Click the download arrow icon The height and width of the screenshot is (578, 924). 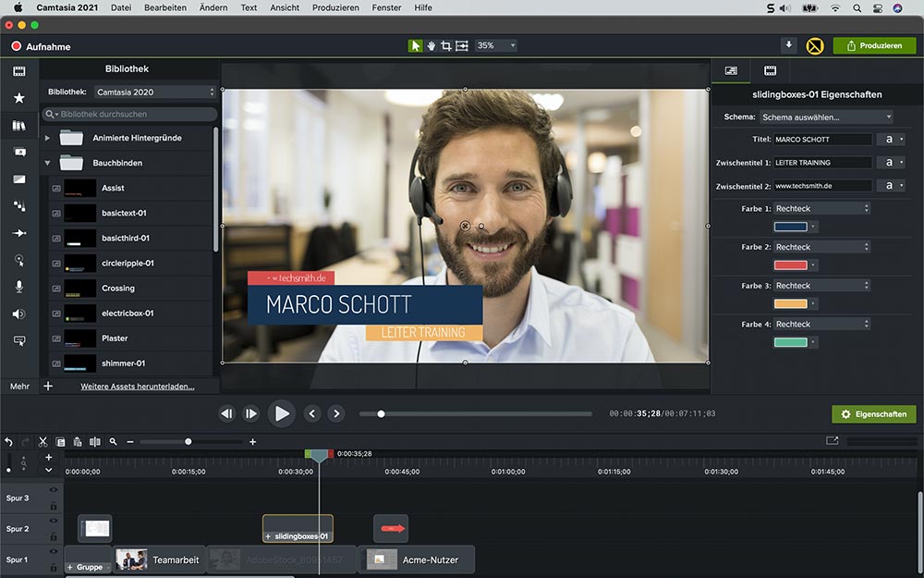pos(788,44)
